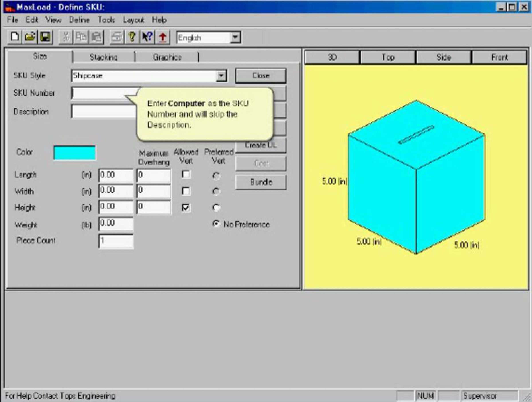Check the Width Allowed Vert checkbox
Viewport: 532px width, 402px height.
point(186,191)
